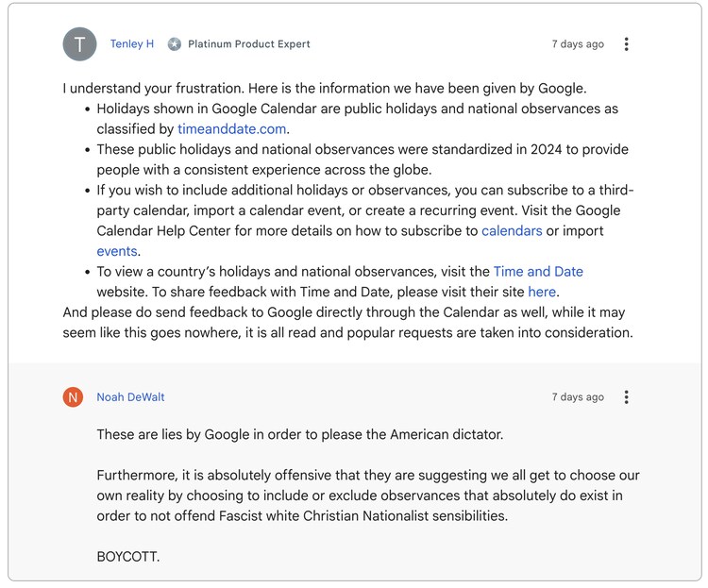Screen dimensions: 708x588
Task: Open the 'events' import link
Action: (x=117, y=251)
